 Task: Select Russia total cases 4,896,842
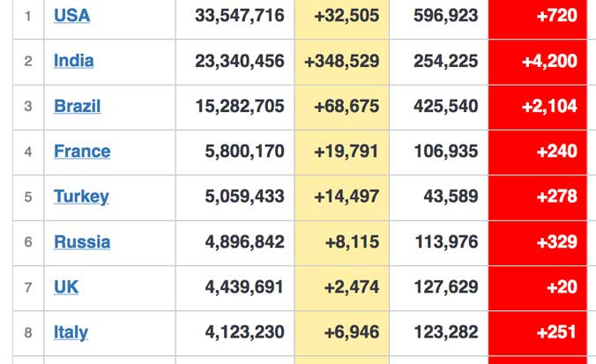coord(244,241)
